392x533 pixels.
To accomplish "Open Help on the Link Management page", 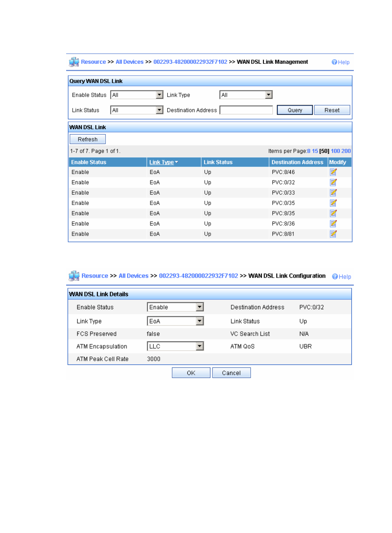I will (x=341, y=62).
